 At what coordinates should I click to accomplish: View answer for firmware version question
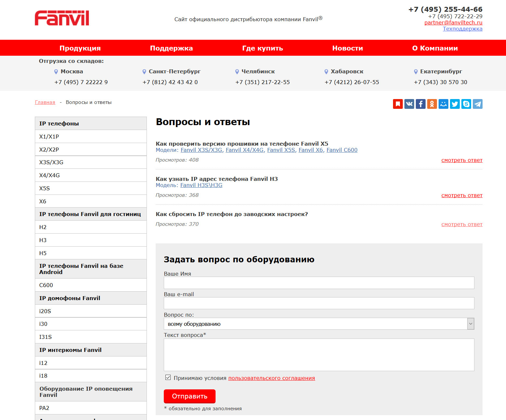tap(462, 160)
